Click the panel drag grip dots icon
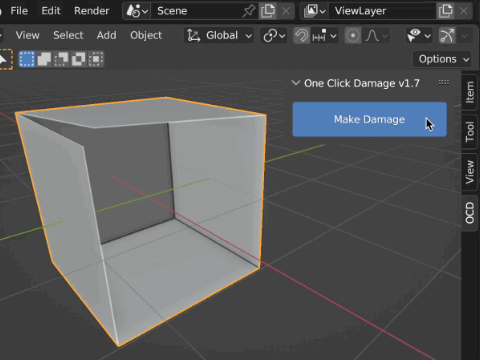 444,83
